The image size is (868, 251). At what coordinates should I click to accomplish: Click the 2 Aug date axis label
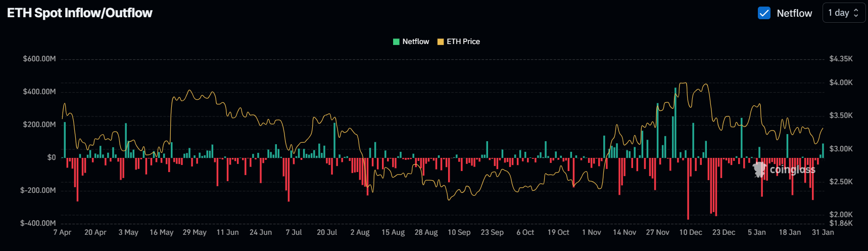coord(360,232)
